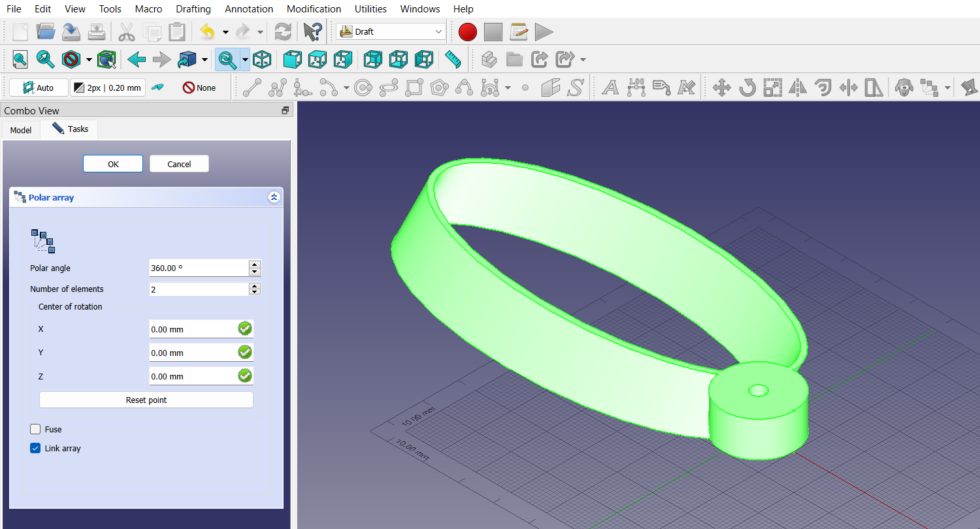Activate the Rotate tool
Screen dimensions: 980x529
click(x=748, y=87)
